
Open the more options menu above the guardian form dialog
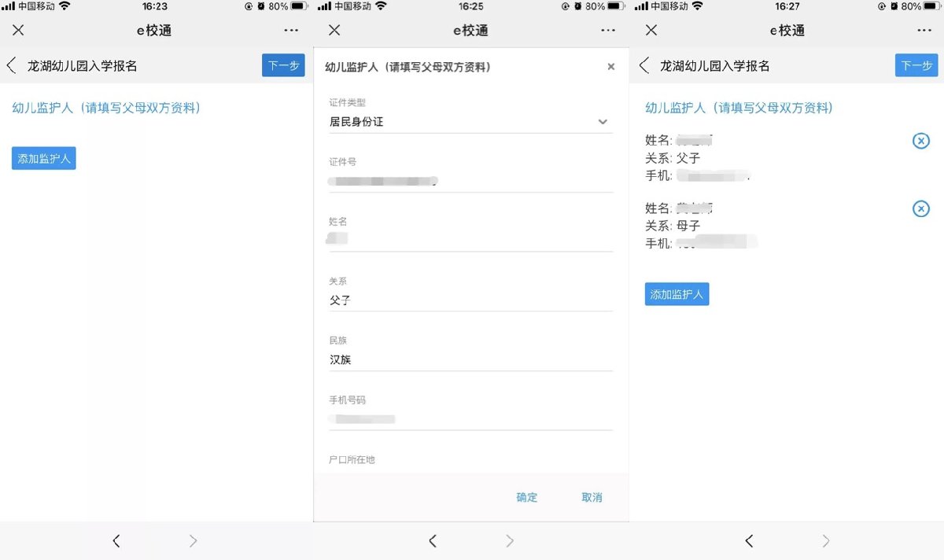(x=607, y=30)
